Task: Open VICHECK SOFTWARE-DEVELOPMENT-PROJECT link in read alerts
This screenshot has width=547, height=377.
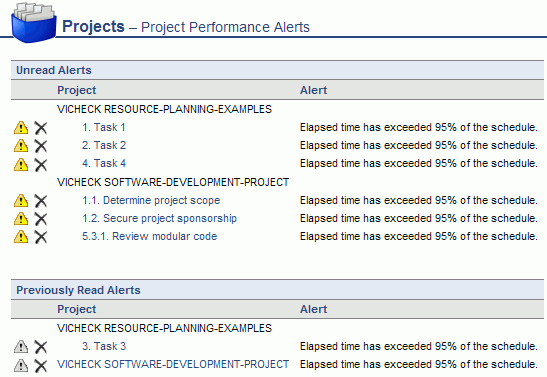Action: [x=173, y=364]
